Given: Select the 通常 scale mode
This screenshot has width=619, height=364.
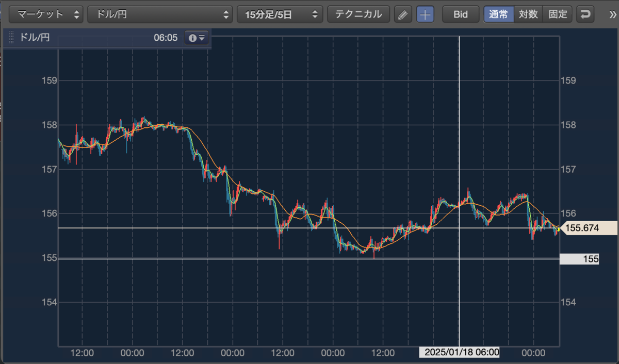Looking at the screenshot, I should 498,14.
